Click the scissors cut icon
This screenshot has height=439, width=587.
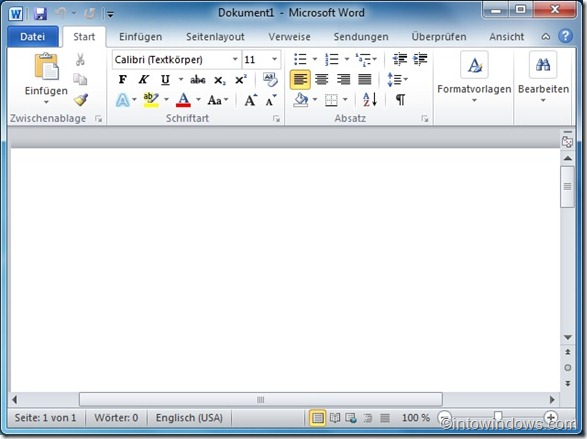coord(80,60)
